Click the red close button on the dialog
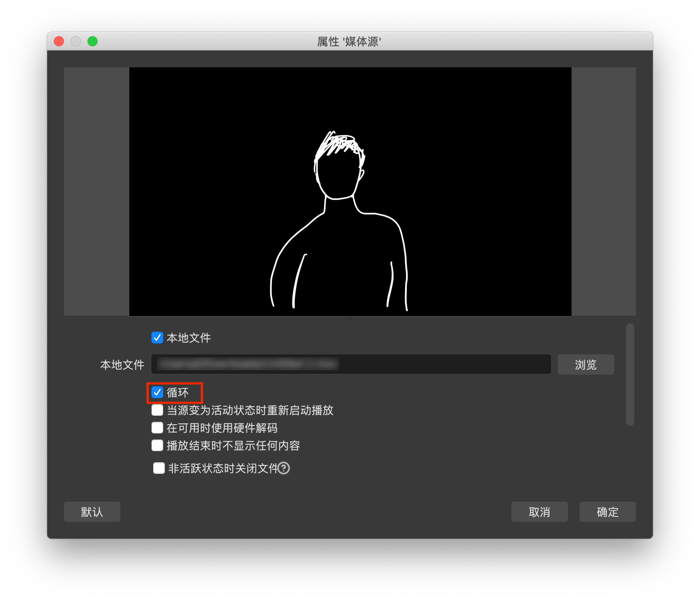The image size is (700, 601). [x=58, y=41]
